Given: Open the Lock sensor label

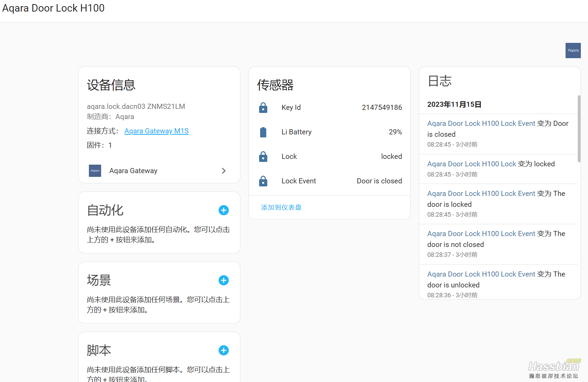Looking at the screenshot, I should coord(289,156).
